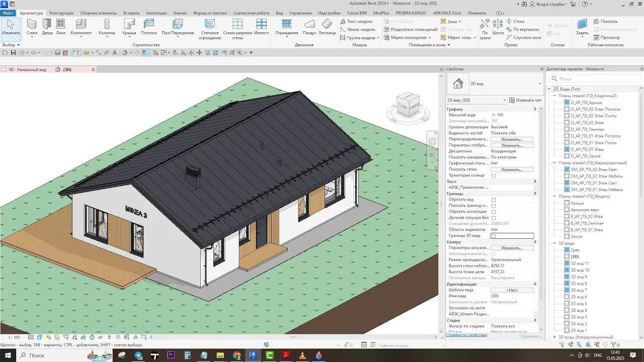Select the Шахта (Shaft) opening tool
The height and width of the screenshot is (362, 644).
pos(498,27)
